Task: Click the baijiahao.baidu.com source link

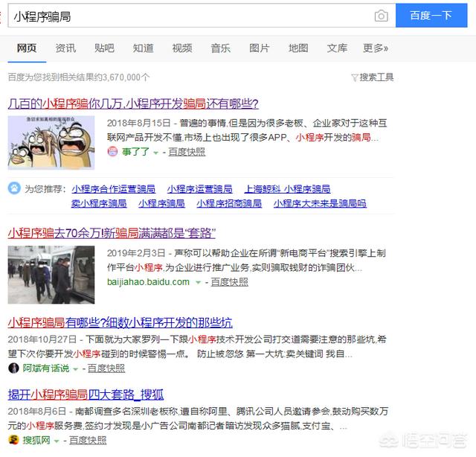Action: pos(148,282)
